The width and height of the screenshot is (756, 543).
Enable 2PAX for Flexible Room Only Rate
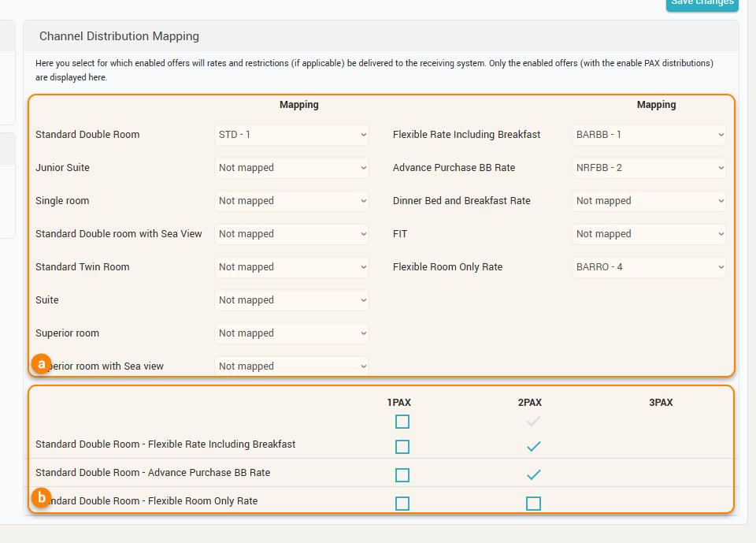tap(533, 504)
